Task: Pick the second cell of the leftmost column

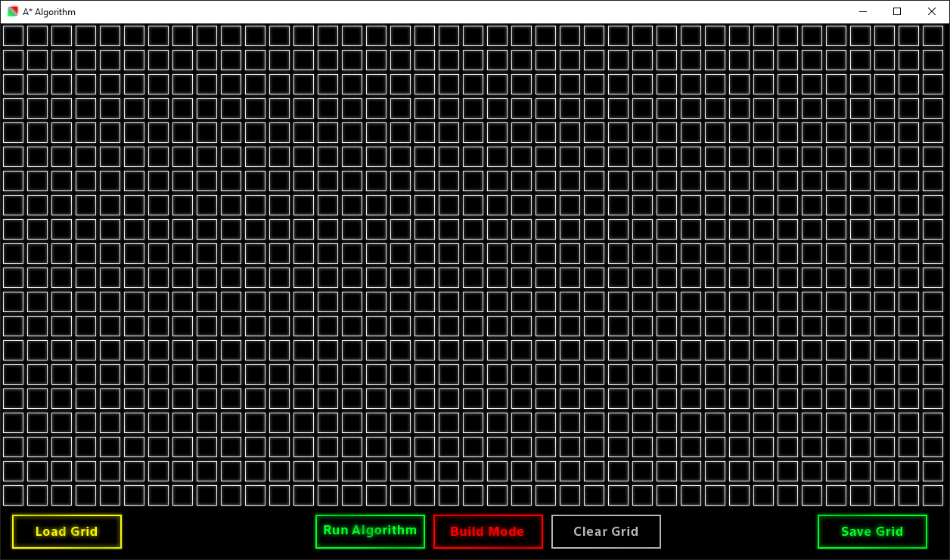Action: (14, 60)
